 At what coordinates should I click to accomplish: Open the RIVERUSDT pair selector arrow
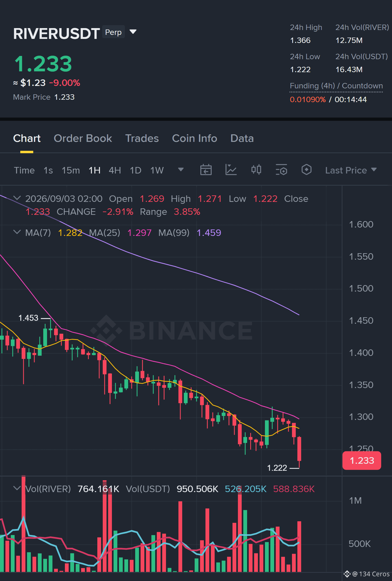coord(133,32)
